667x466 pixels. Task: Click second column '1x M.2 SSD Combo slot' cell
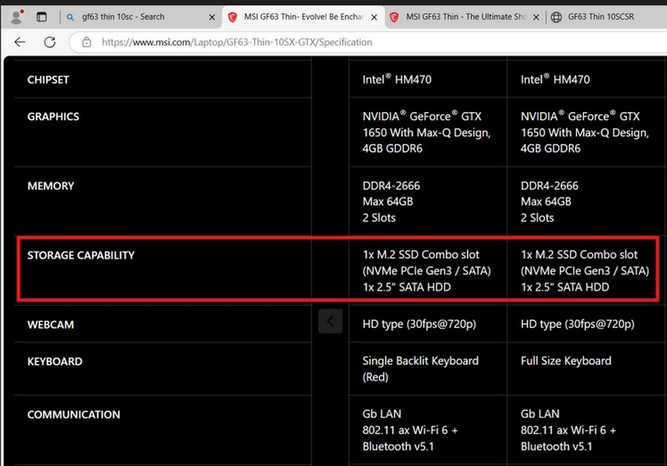[585, 271]
